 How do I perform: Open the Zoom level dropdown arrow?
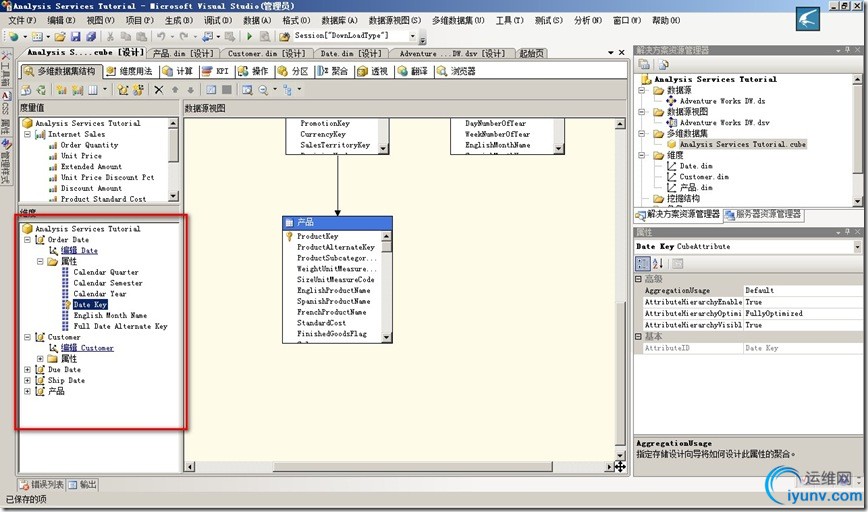[x=275, y=90]
